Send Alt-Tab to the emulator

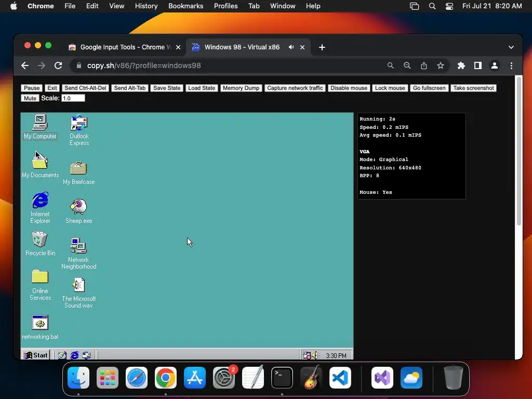(x=129, y=88)
